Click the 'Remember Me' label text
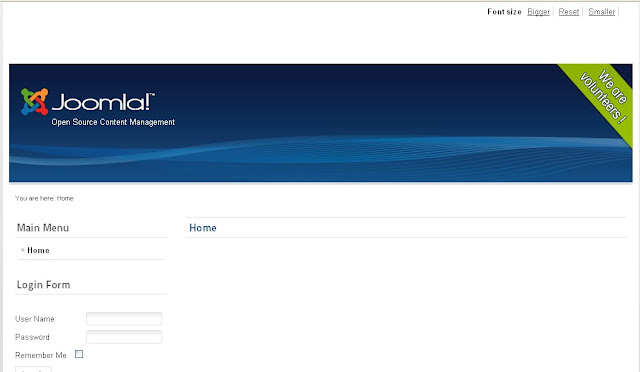640x372 pixels. (41, 355)
